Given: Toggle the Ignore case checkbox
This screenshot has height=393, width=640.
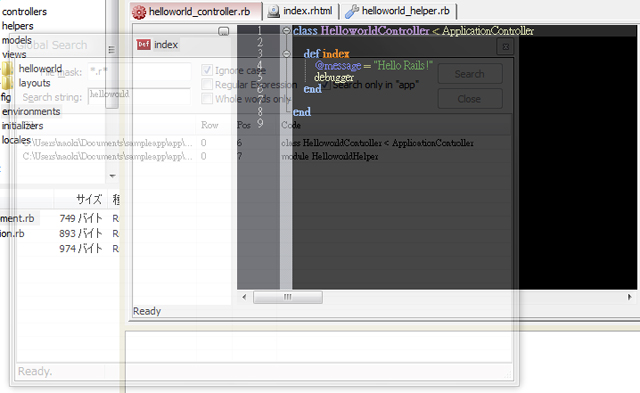Looking at the screenshot, I should 207,70.
